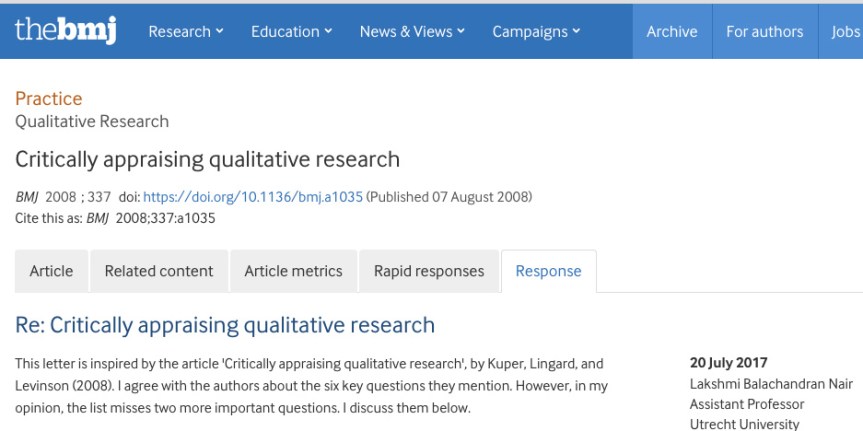This screenshot has height=431, width=863.
Task: Expand the Research menu chevron
Action: [x=219, y=32]
